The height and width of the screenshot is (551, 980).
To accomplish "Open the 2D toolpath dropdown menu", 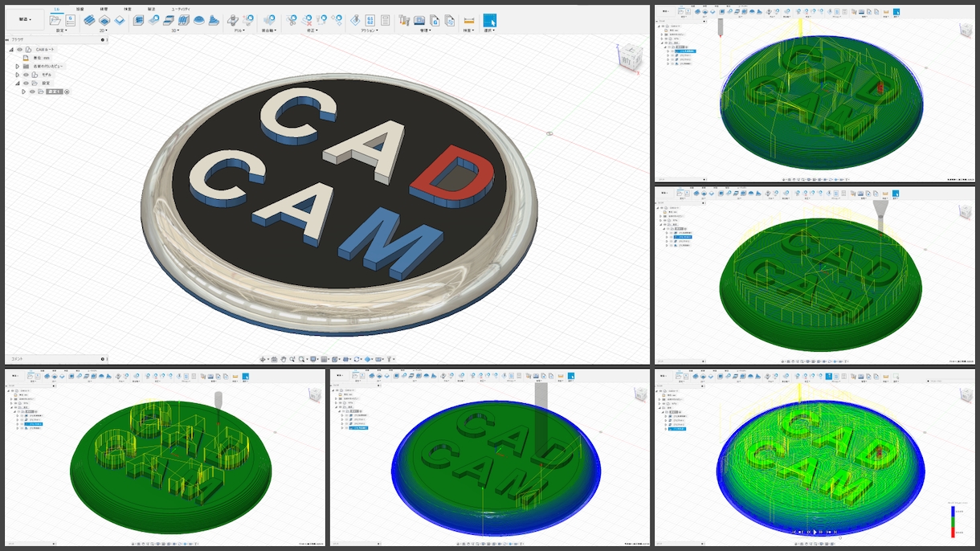I will (104, 31).
